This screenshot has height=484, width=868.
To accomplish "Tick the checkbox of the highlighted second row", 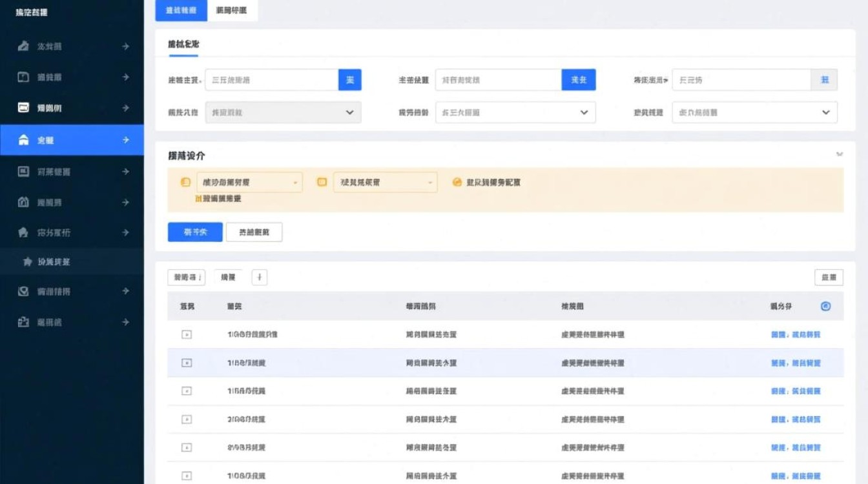I will 185,362.
